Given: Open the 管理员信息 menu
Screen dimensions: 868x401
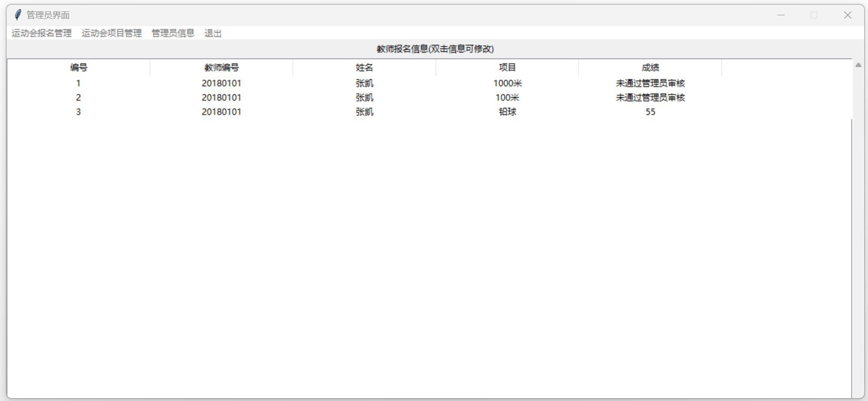Looking at the screenshot, I should [x=173, y=33].
